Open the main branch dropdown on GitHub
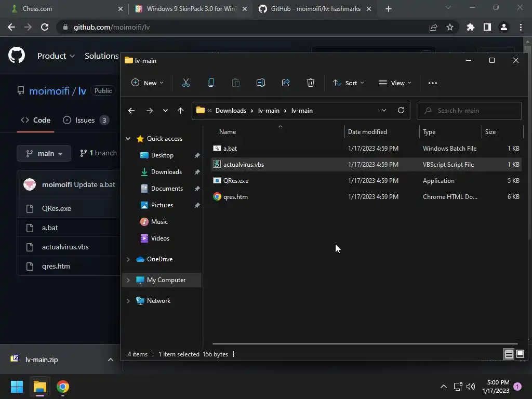The image size is (532, 399). coord(44,153)
